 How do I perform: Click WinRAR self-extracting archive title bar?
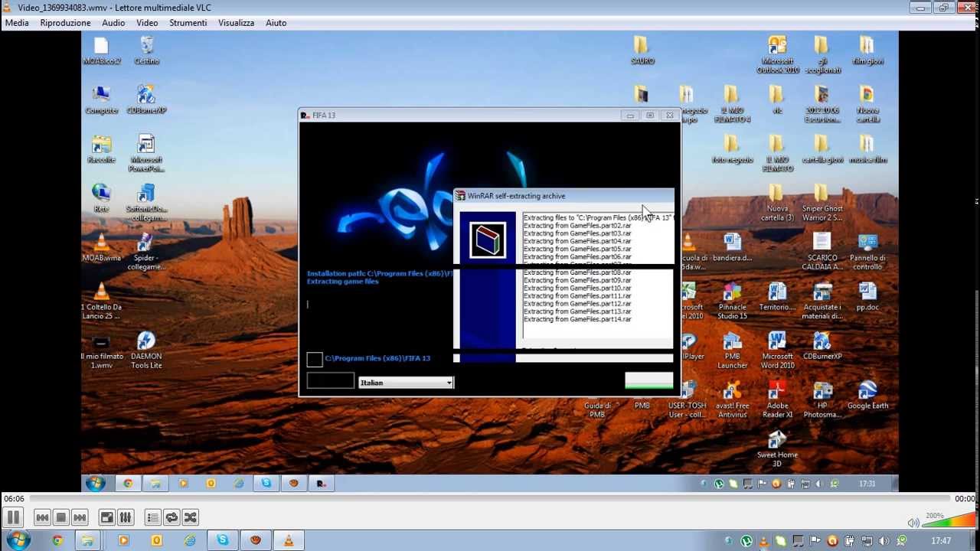(563, 196)
